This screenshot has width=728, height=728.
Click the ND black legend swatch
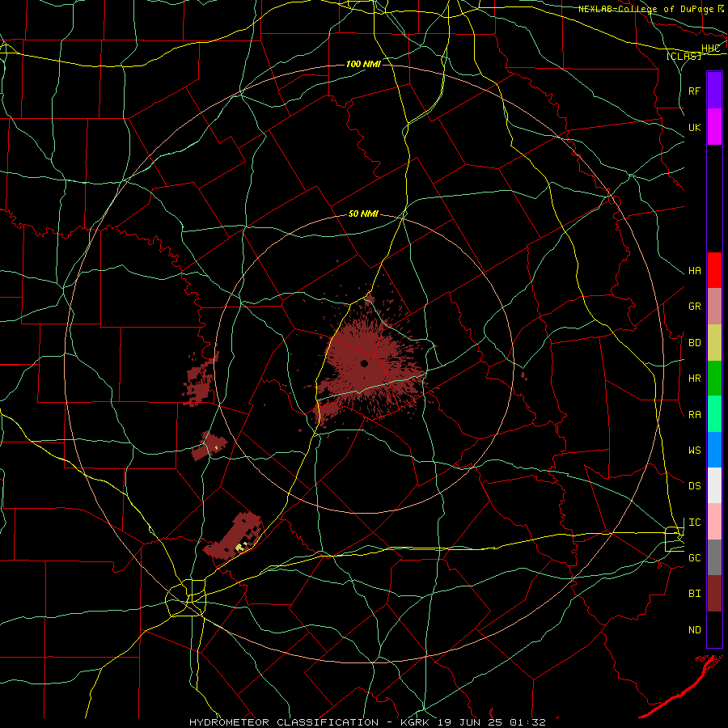(x=714, y=629)
